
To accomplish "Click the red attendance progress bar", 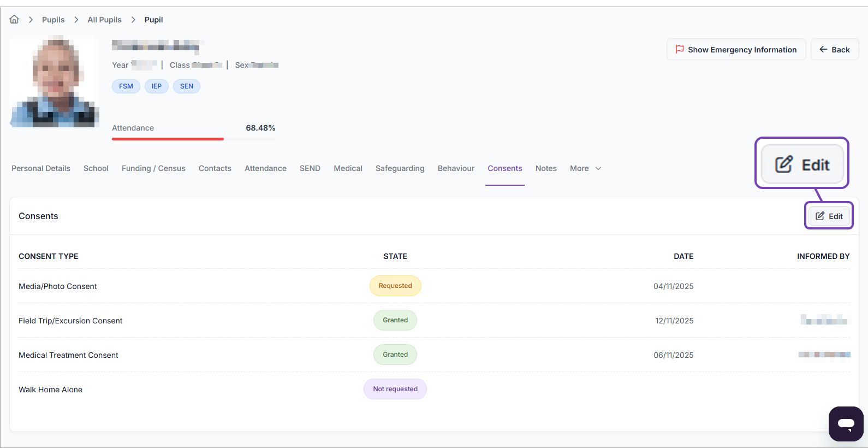I will coord(168,139).
